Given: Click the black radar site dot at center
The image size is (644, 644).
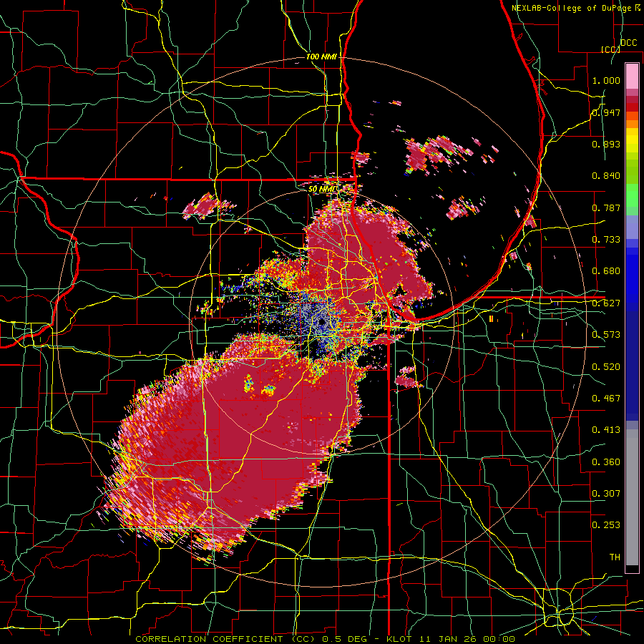Looking at the screenshot, I should tap(321, 322).
